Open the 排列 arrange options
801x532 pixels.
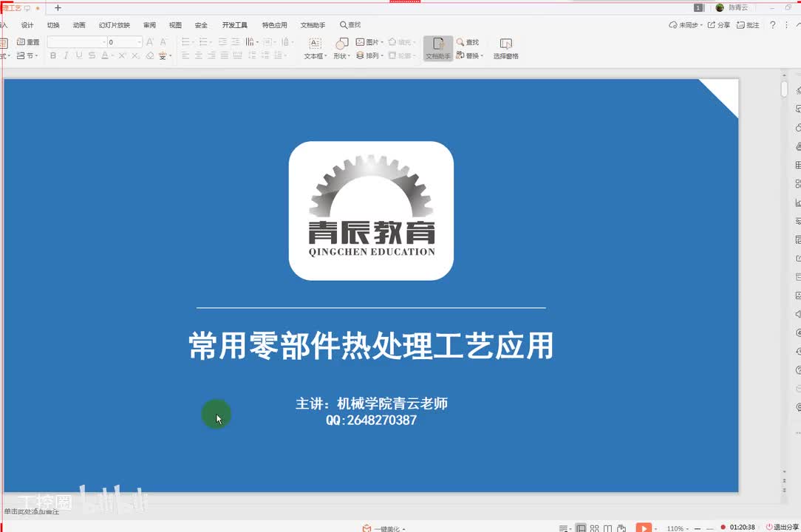(369, 55)
